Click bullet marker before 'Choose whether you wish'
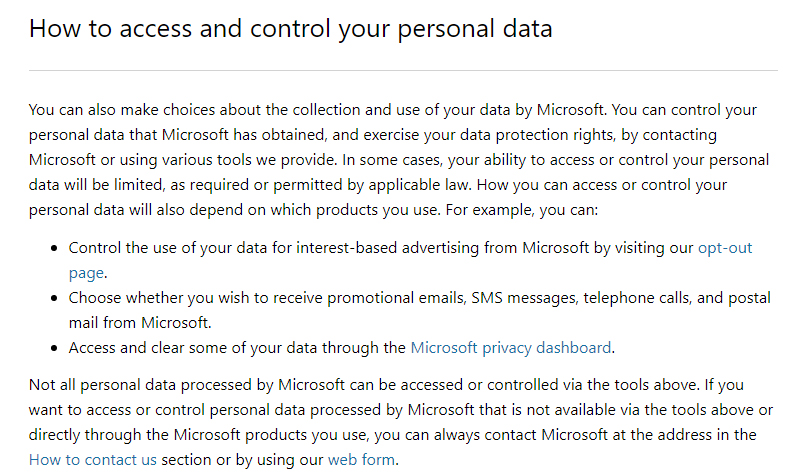 pos(54,298)
